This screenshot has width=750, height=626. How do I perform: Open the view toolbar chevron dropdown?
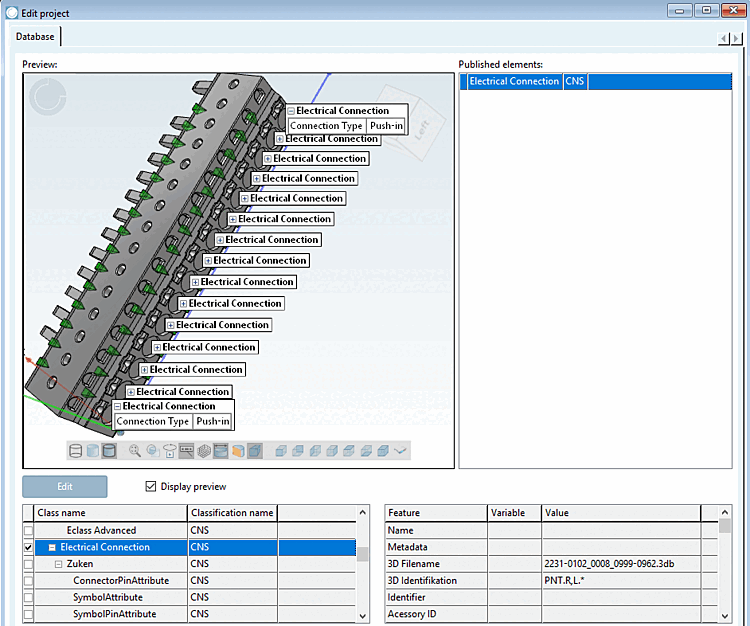tap(401, 451)
